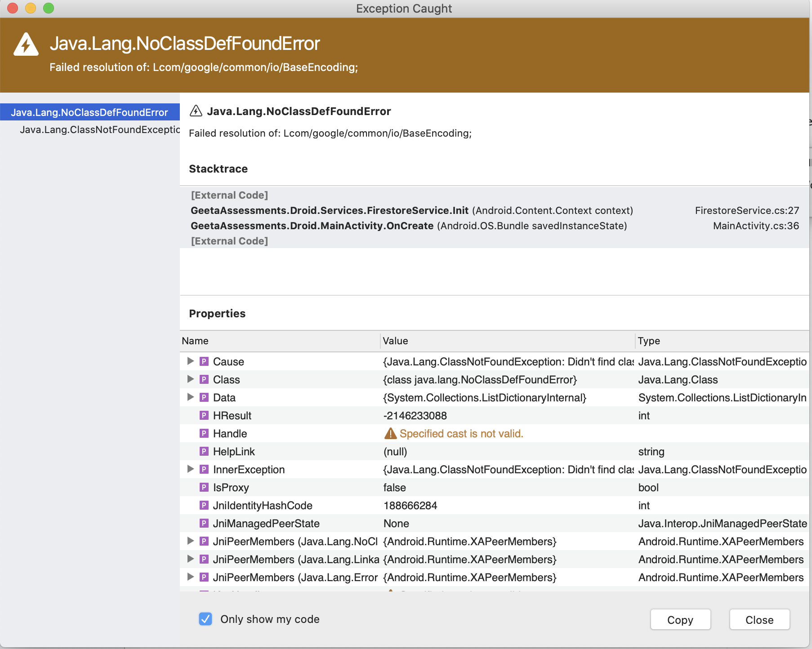Sort properties by the Name column header

pos(280,341)
